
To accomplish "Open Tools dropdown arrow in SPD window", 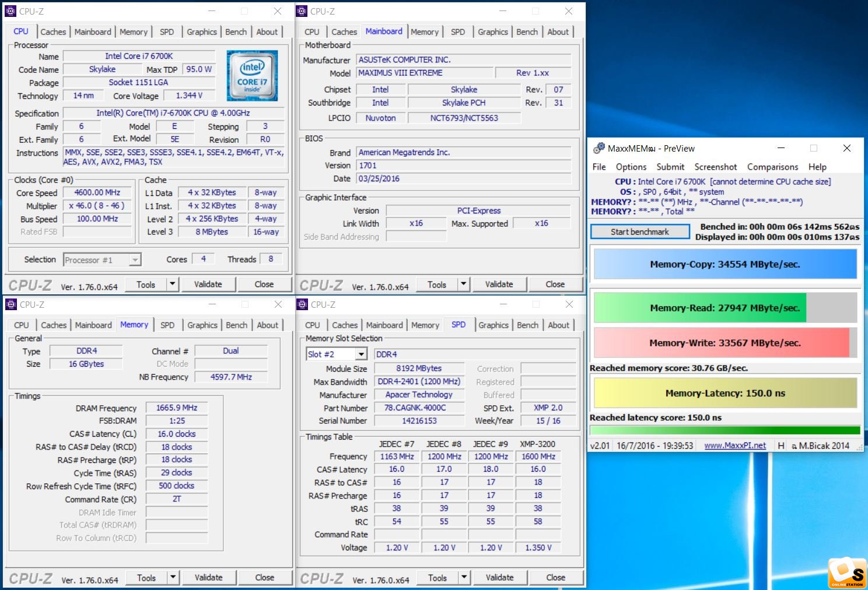I will tap(464, 578).
